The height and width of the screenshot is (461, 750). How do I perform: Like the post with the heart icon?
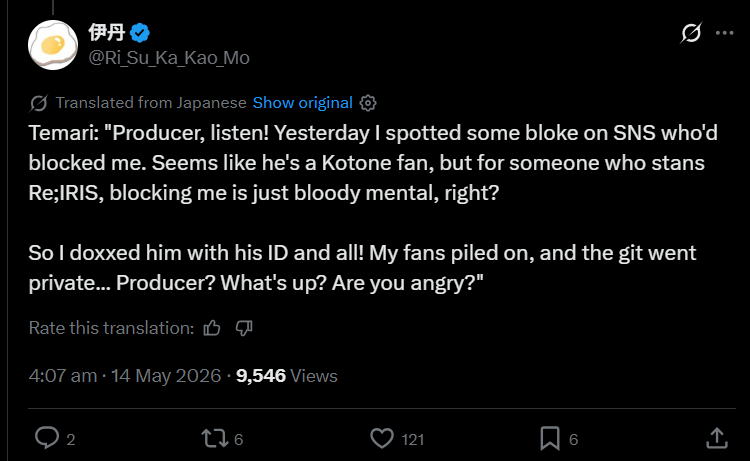pyautogui.click(x=382, y=439)
